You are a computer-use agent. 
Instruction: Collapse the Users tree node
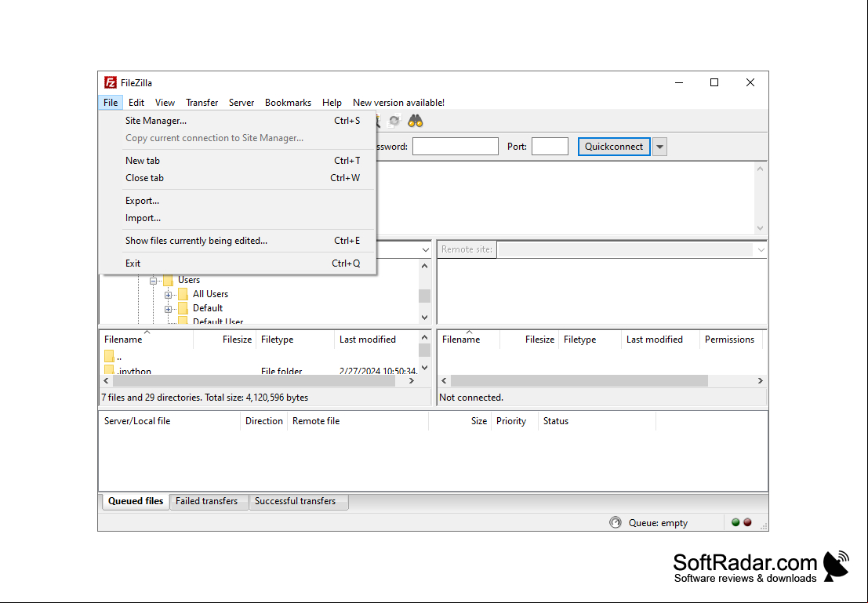[154, 281]
